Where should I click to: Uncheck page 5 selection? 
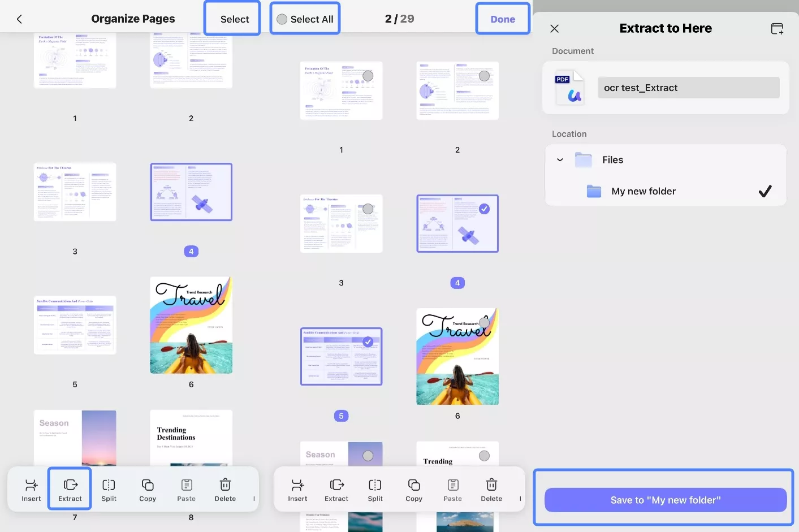click(368, 341)
